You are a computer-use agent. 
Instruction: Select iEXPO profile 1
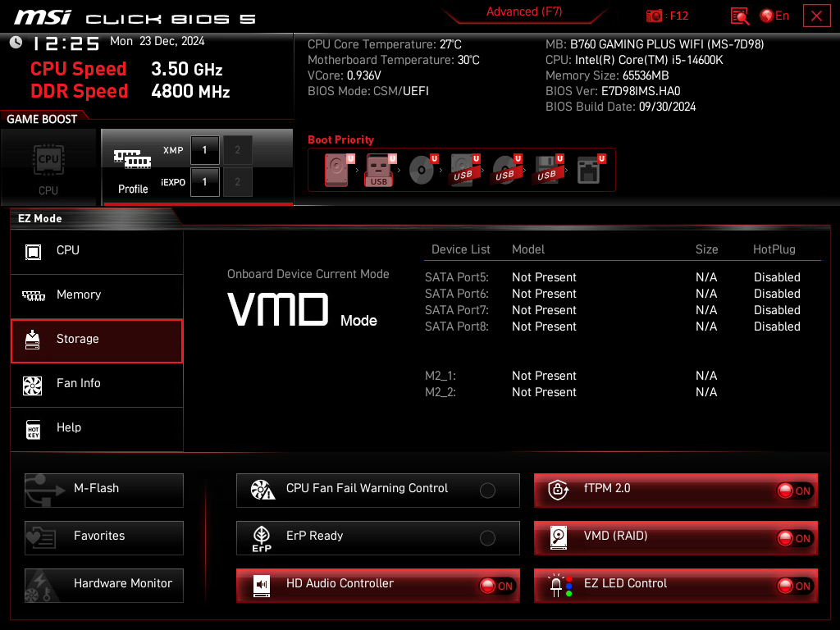204,182
